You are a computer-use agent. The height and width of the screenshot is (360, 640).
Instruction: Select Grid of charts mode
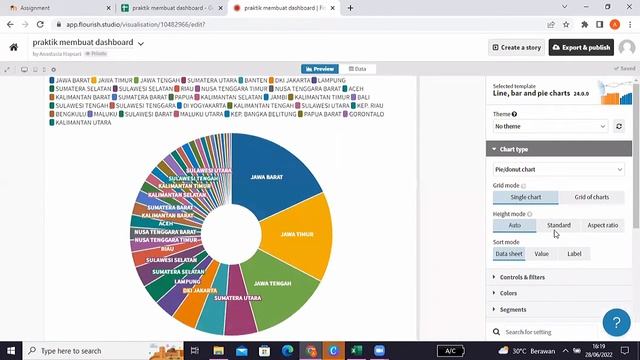point(591,197)
